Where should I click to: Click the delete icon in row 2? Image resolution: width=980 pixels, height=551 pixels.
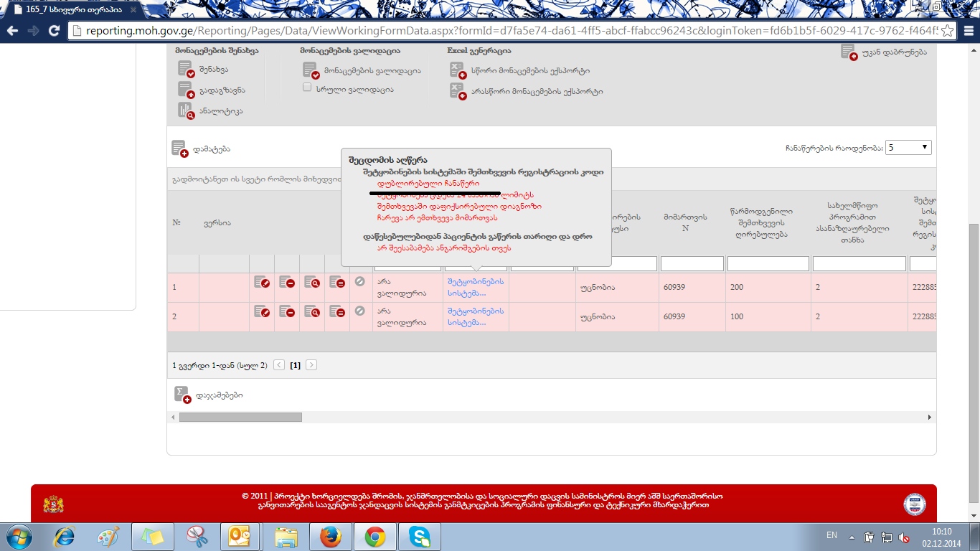coord(287,311)
